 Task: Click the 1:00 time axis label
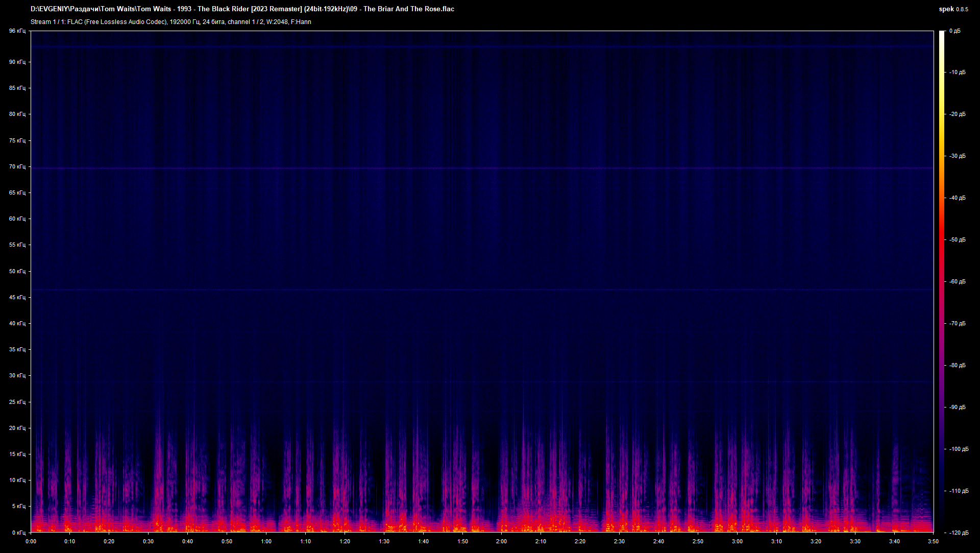[x=266, y=542]
